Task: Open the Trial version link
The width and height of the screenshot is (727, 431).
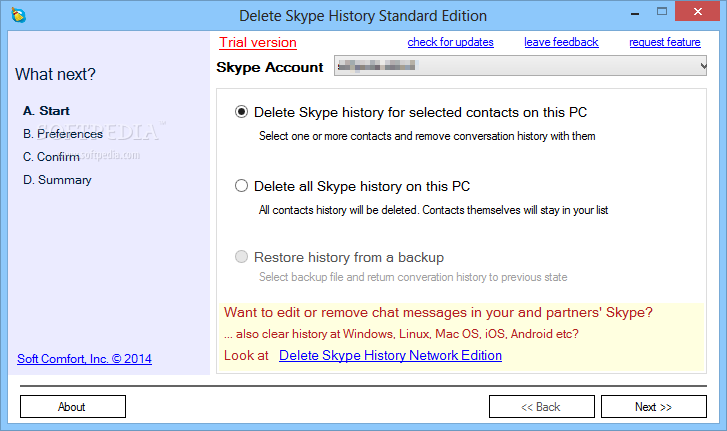Action: pos(258,42)
